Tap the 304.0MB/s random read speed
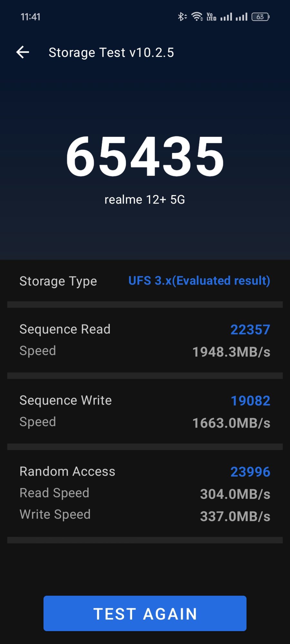 (235, 494)
